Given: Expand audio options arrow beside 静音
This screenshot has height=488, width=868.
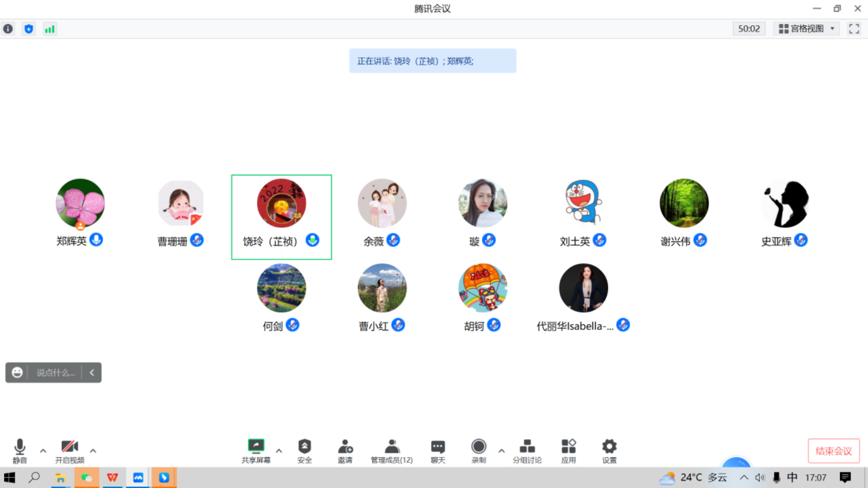Looking at the screenshot, I should tap(43, 451).
